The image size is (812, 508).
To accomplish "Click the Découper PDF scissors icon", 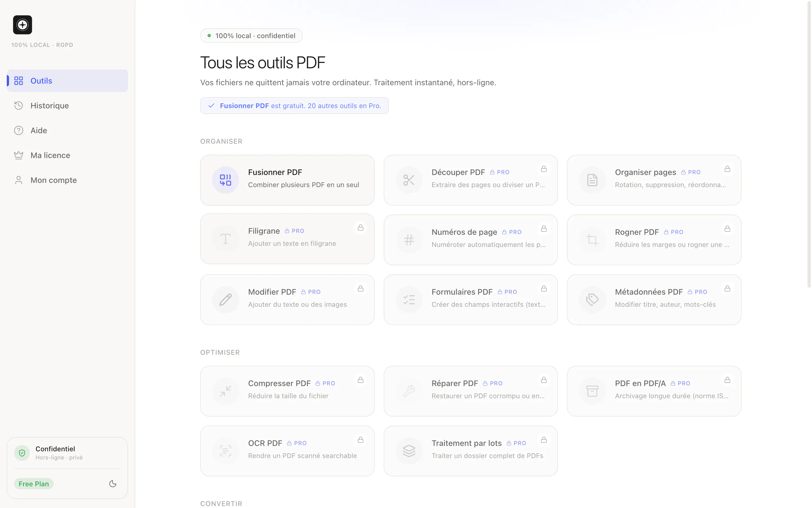I will (x=409, y=180).
